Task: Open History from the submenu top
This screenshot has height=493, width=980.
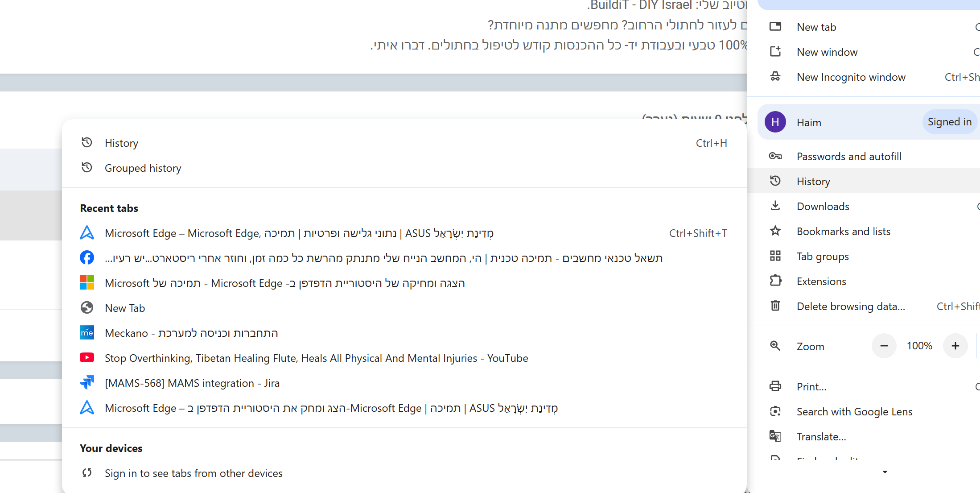Action: click(x=404, y=143)
